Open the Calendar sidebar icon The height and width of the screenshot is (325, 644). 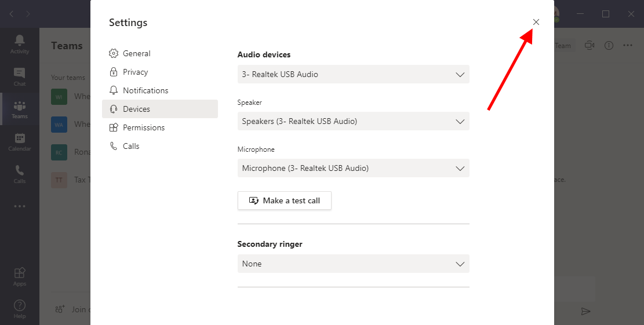coord(20,141)
